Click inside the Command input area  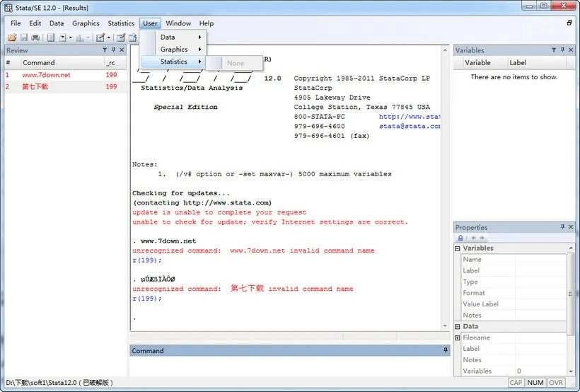(289, 367)
